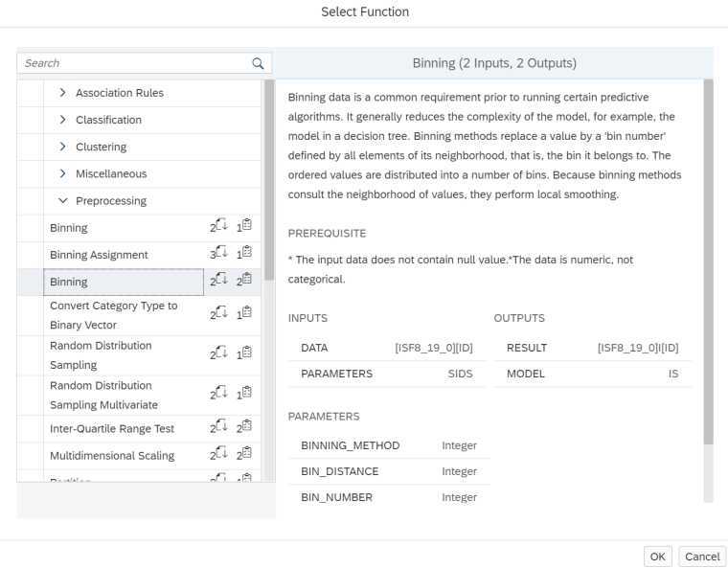Focus the Search input field

click(x=134, y=63)
